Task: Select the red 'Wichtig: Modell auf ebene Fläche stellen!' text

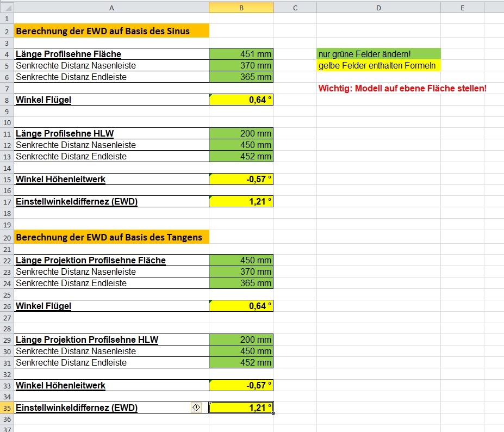Action: 402,88
